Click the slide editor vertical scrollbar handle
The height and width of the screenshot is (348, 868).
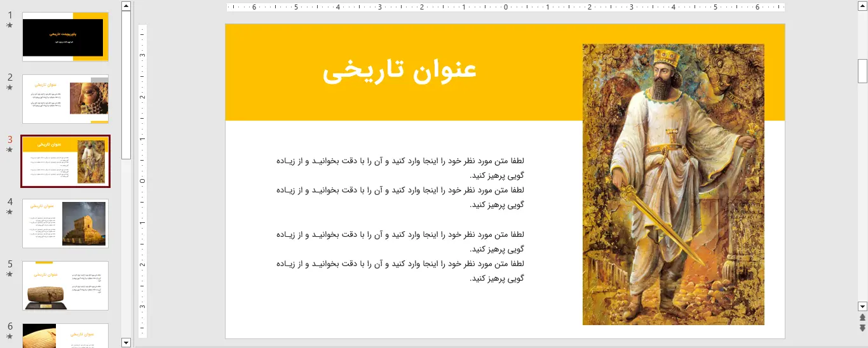862,71
